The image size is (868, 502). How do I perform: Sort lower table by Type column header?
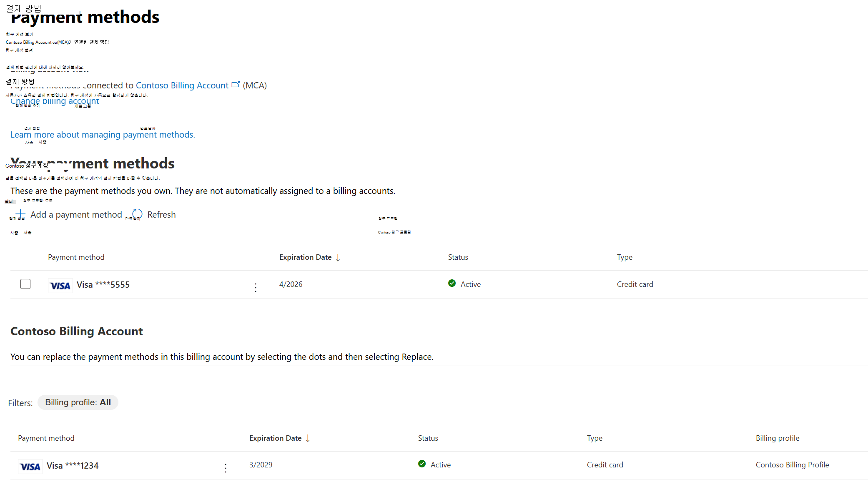[595, 438]
